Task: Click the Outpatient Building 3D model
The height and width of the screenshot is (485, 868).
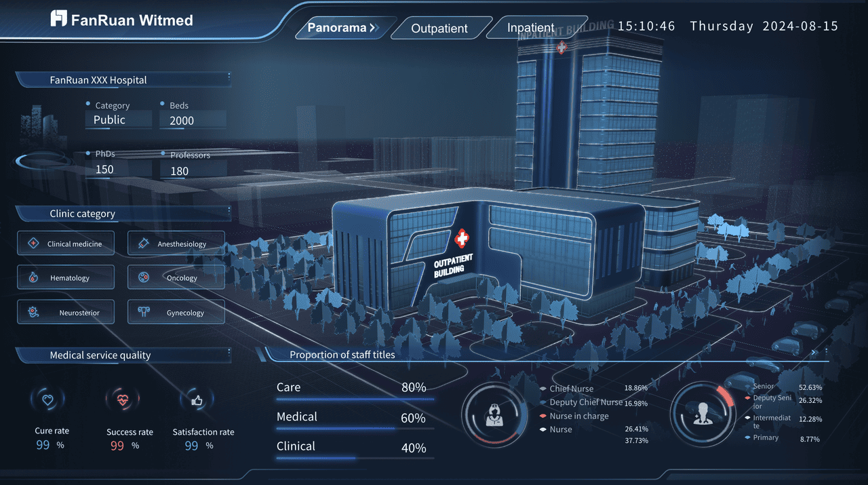Action: coord(461,251)
